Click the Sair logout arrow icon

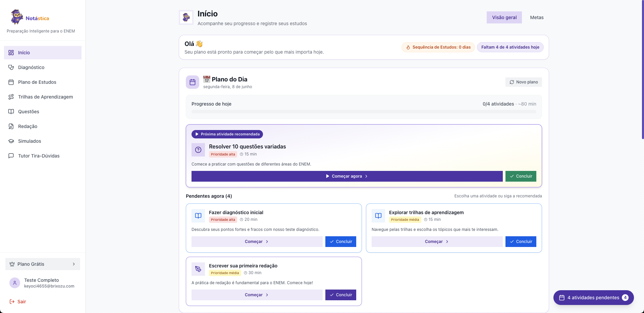pyautogui.click(x=12, y=302)
